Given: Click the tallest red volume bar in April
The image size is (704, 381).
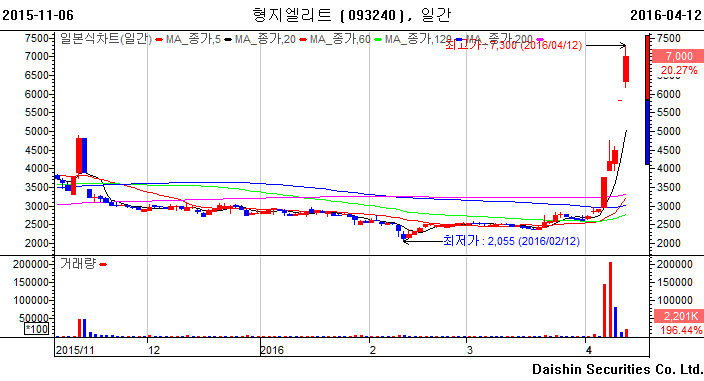Looking at the screenshot, I should click(610, 299).
